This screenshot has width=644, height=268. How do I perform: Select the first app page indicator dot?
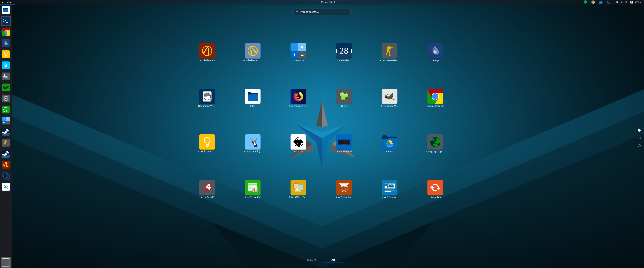point(639,130)
